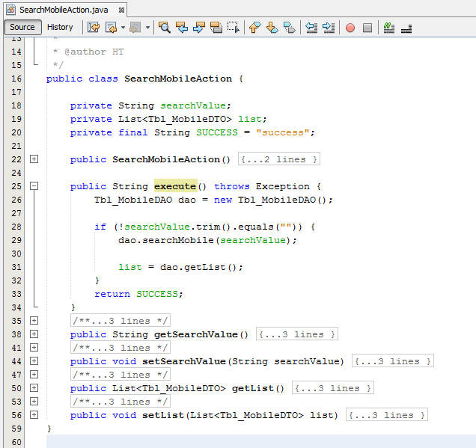Click return SUCCESS statement
Image resolution: width=476 pixels, height=448 pixels.
138,294
